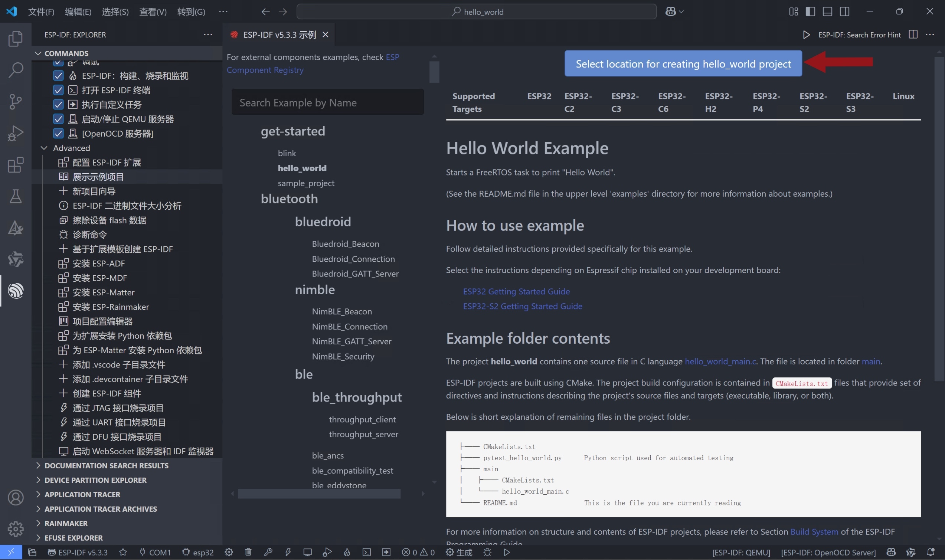Open the Extensions view
The height and width of the screenshot is (560, 945).
coord(16,165)
